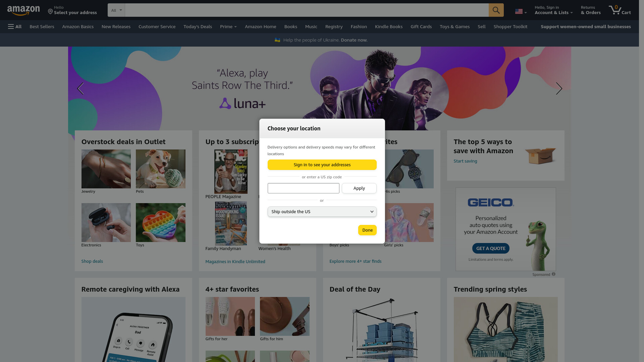Open Returns & Orders
The image size is (644, 362).
(591, 10)
